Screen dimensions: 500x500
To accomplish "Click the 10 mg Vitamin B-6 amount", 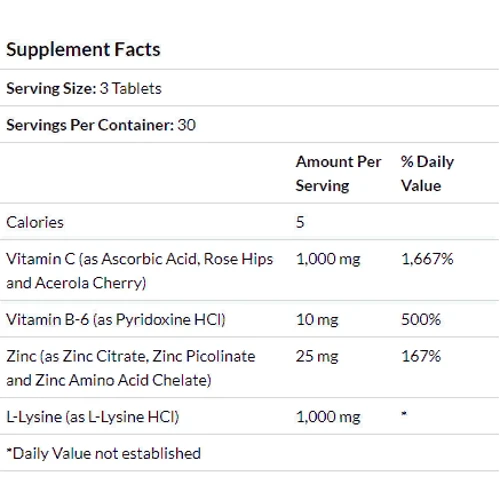I will pos(317,320).
